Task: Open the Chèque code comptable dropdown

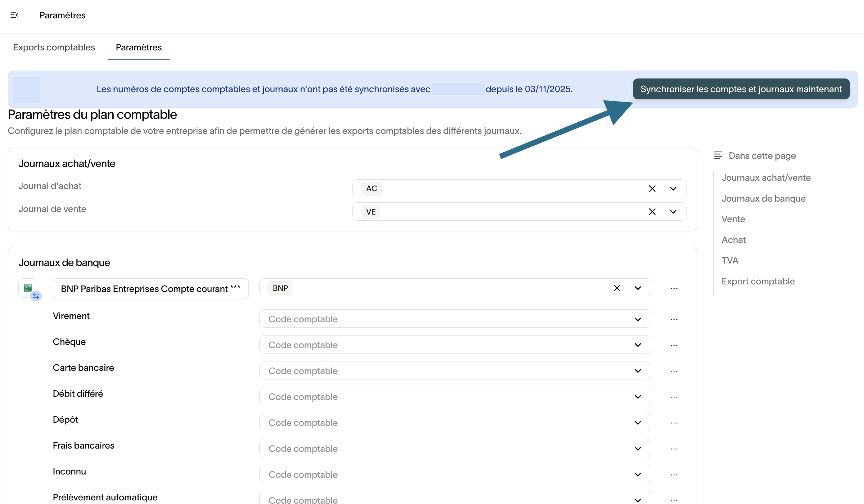Action: (638, 345)
